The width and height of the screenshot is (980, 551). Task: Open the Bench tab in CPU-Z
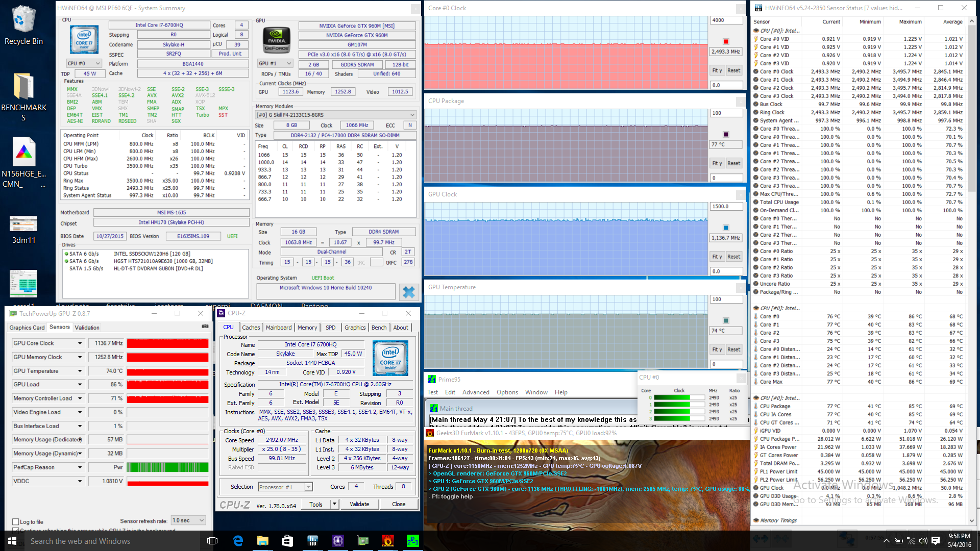tap(379, 328)
